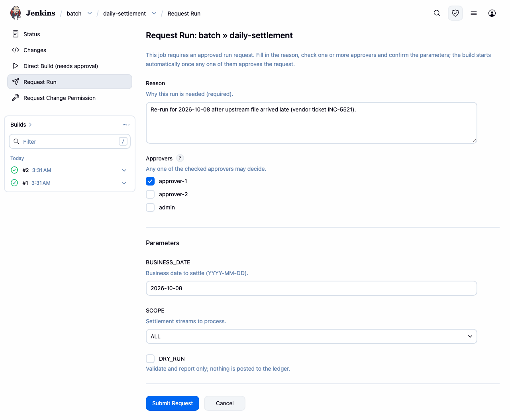Open the hamburger menu icon in header
The width and height of the screenshot is (510, 420).
point(474,13)
